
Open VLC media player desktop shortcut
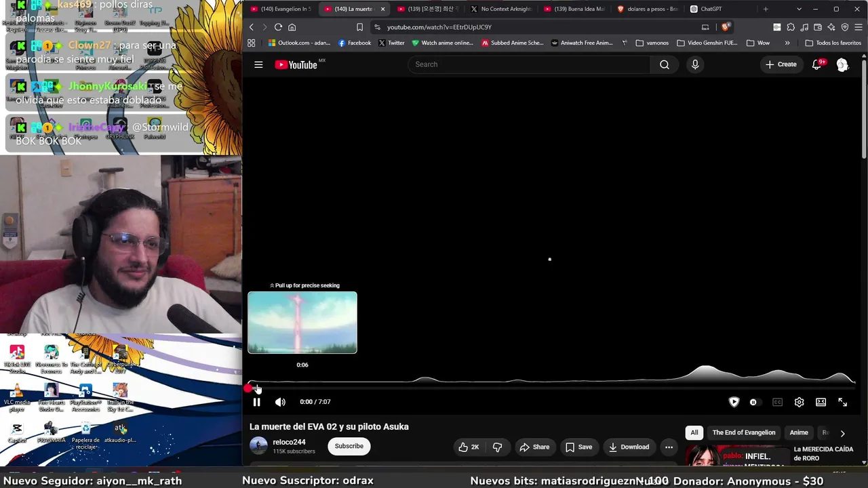coord(17,397)
